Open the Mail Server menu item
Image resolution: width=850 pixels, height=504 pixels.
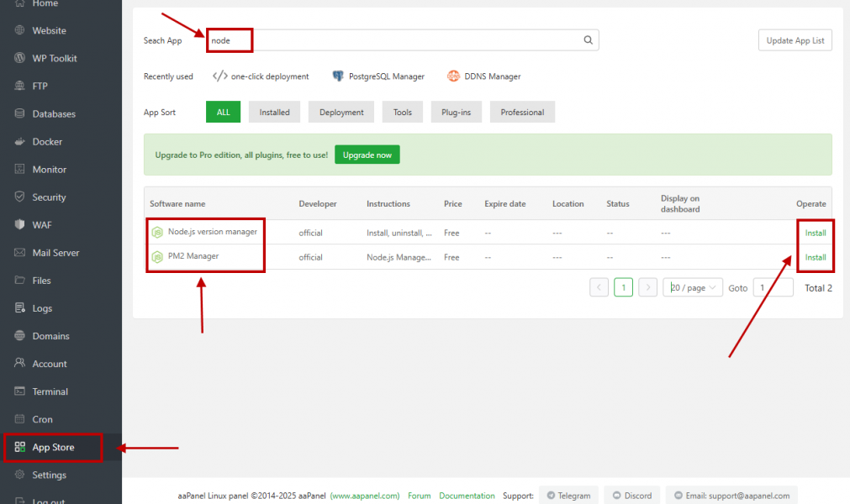pyautogui.click(x=61, y=252)
